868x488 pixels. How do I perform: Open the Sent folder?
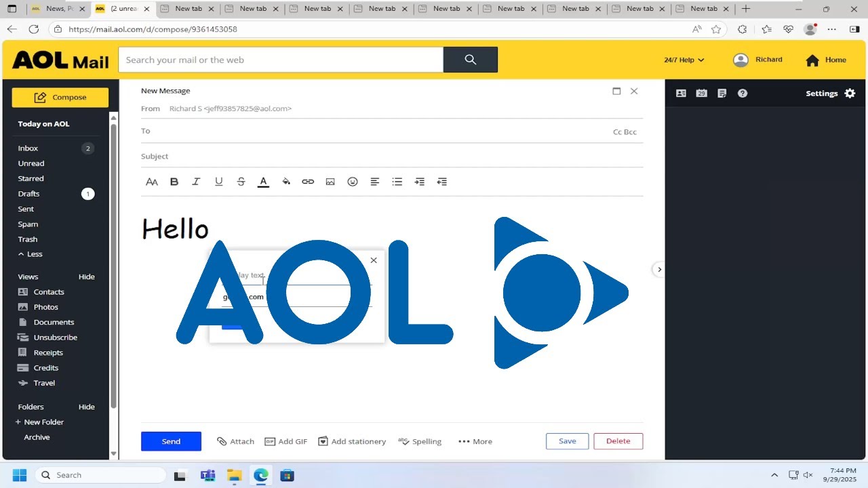coord(26,209)
